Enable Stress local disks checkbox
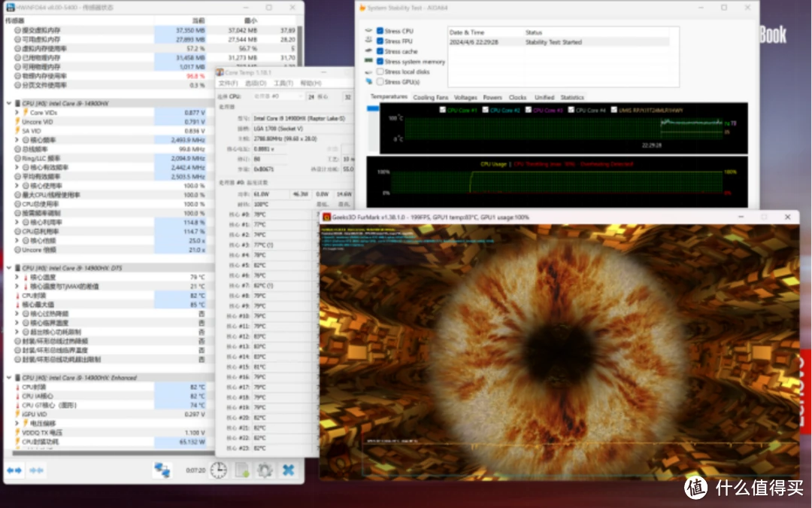This screenshot has width=812, height=508. pos(380,71)
